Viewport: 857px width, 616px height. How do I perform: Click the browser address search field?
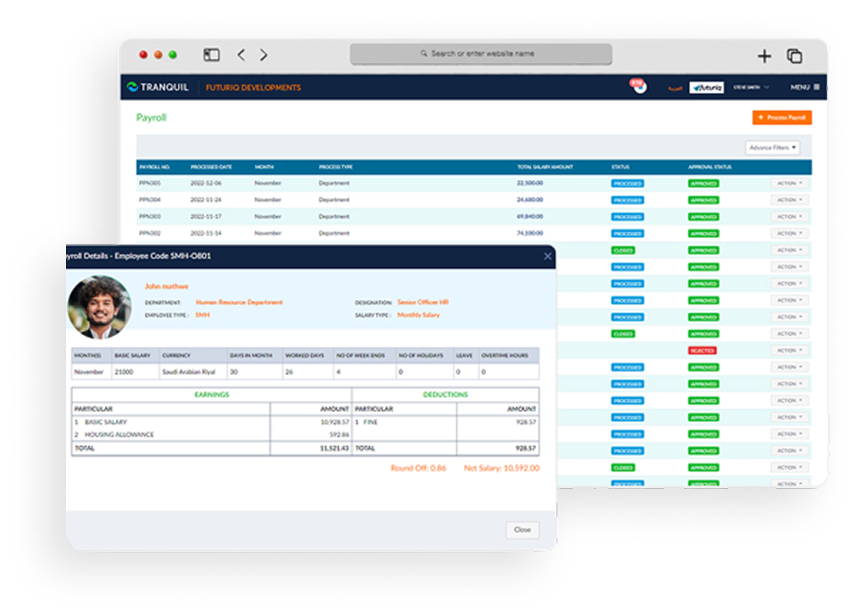481,54
